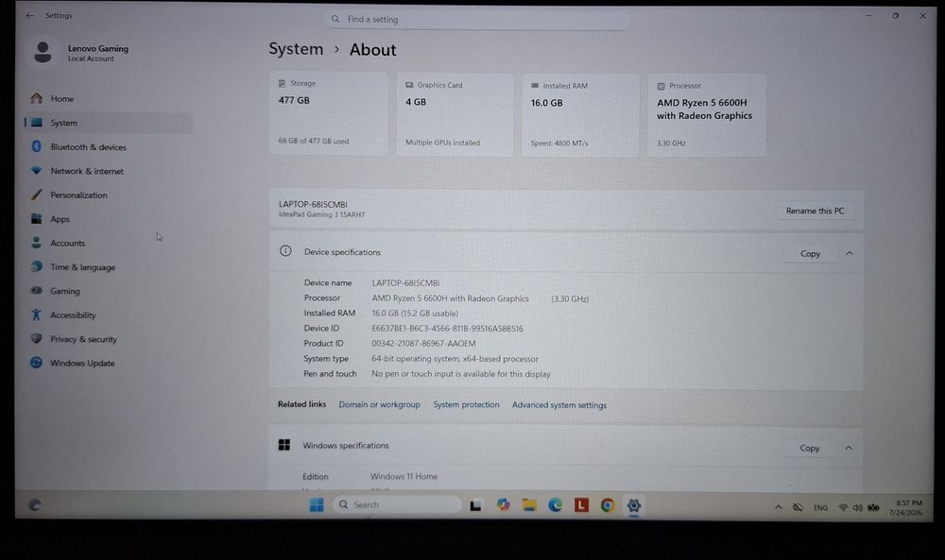Open the Graphics Card 4 GB card
Screen dimensions: 945x560
coord(455,114)
